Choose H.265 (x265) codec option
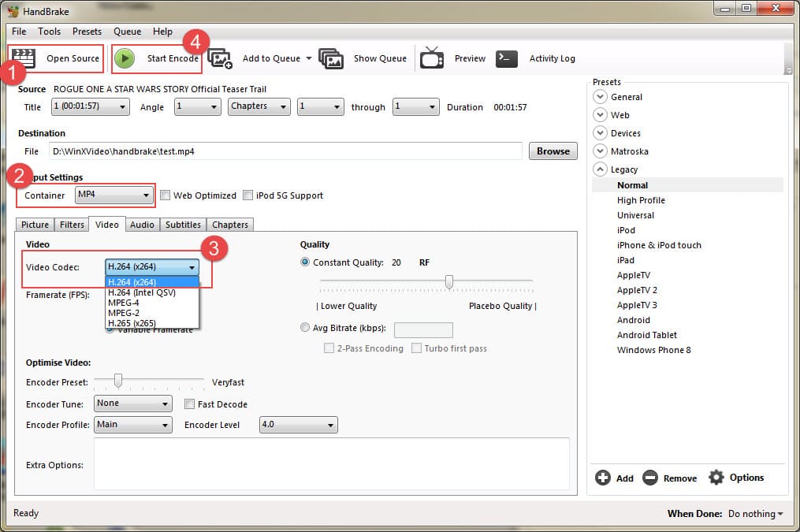 (151, 323)
